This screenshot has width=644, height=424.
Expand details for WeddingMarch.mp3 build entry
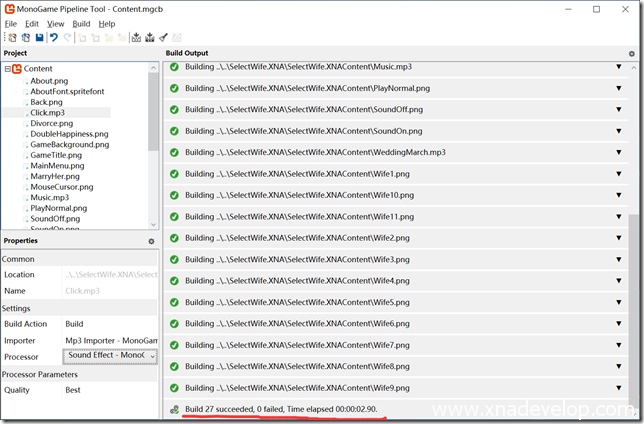[618, 153]
